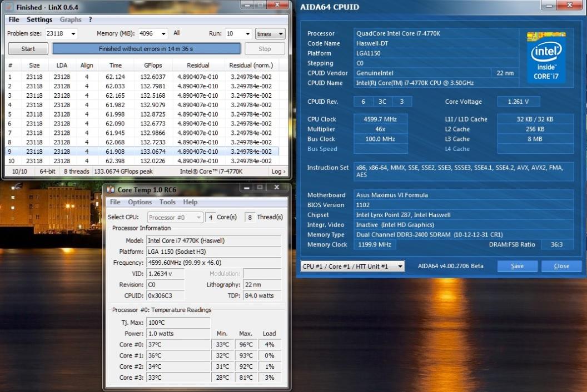Click L3 Cache value 8 MB
Viewport: 587px width, 392px height.
[x=535, y=139]
